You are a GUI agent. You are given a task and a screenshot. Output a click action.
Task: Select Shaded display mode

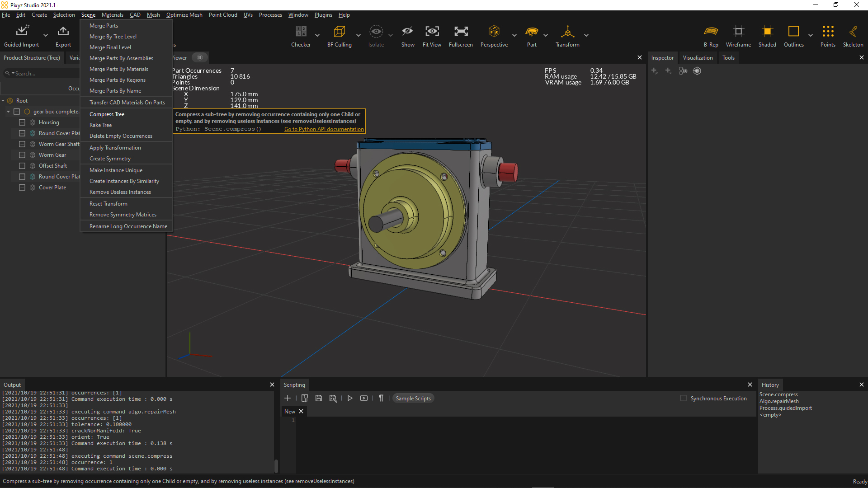[x=767, y=36]
